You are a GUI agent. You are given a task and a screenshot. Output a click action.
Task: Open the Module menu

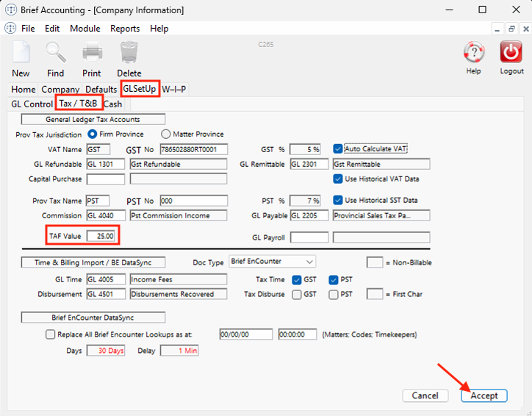[85, 29]
